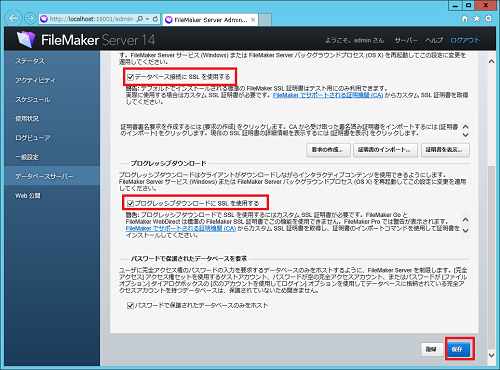Open a new browser tab
The image size is (500, 370).
point(265,20)
